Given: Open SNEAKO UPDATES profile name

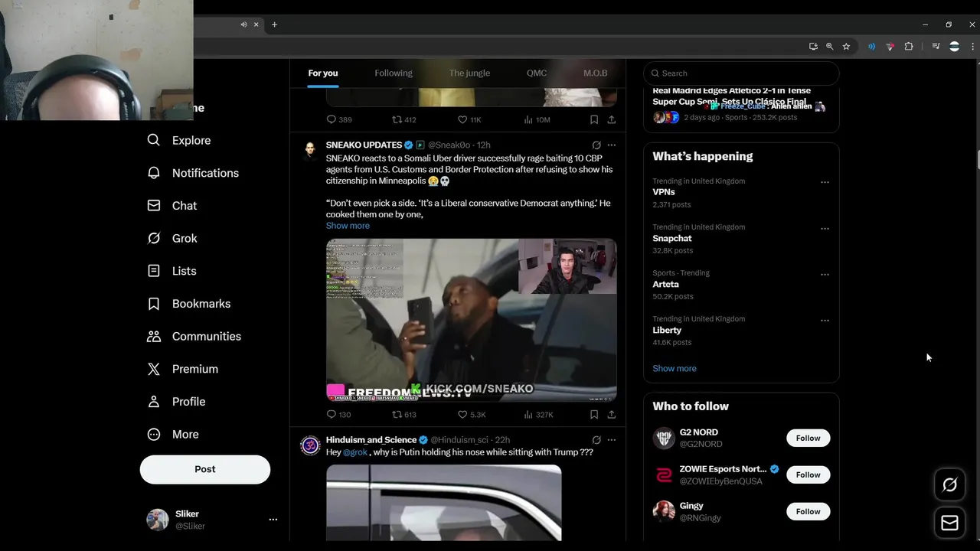Looking at the screenshot, I should 364,145.
